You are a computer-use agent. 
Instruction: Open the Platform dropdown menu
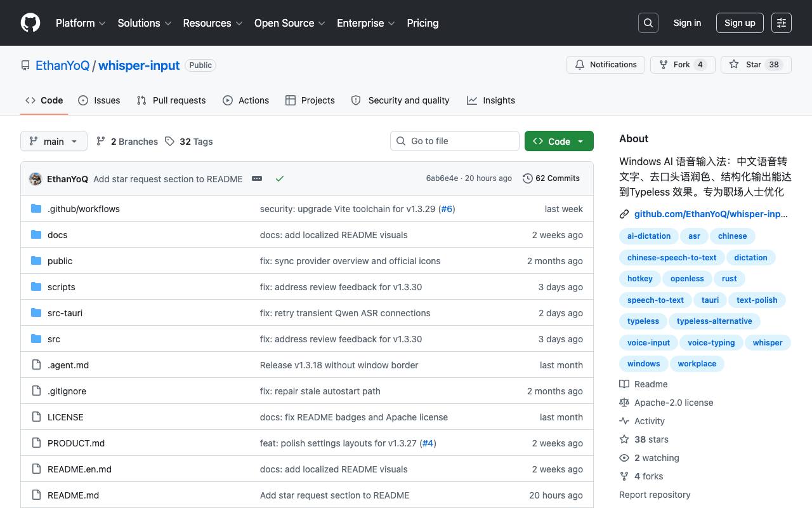point(81,23)
